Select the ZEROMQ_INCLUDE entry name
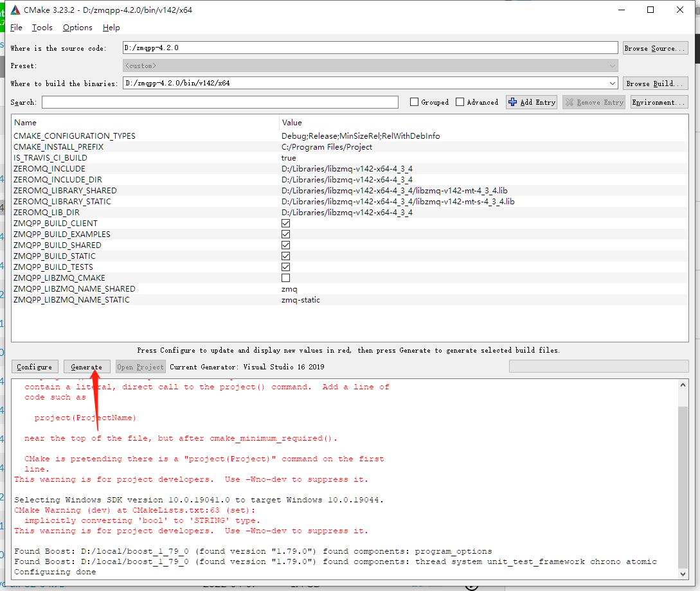 (49, 168)
